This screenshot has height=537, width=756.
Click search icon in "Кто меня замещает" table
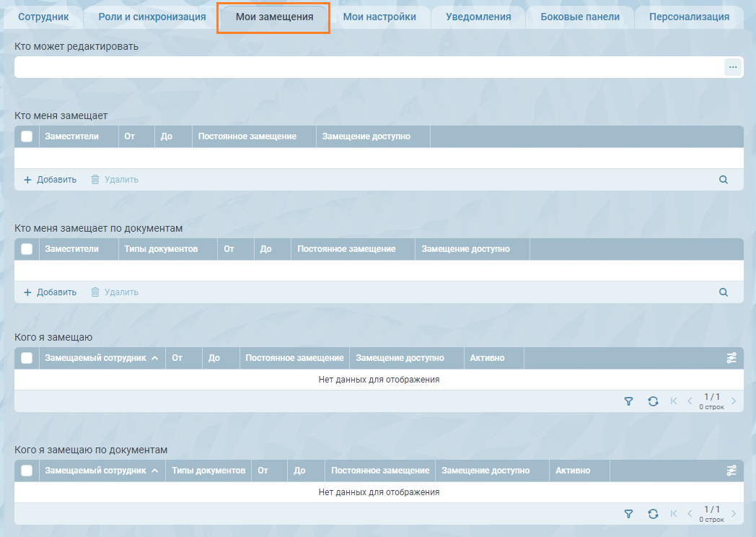(724, 180)
